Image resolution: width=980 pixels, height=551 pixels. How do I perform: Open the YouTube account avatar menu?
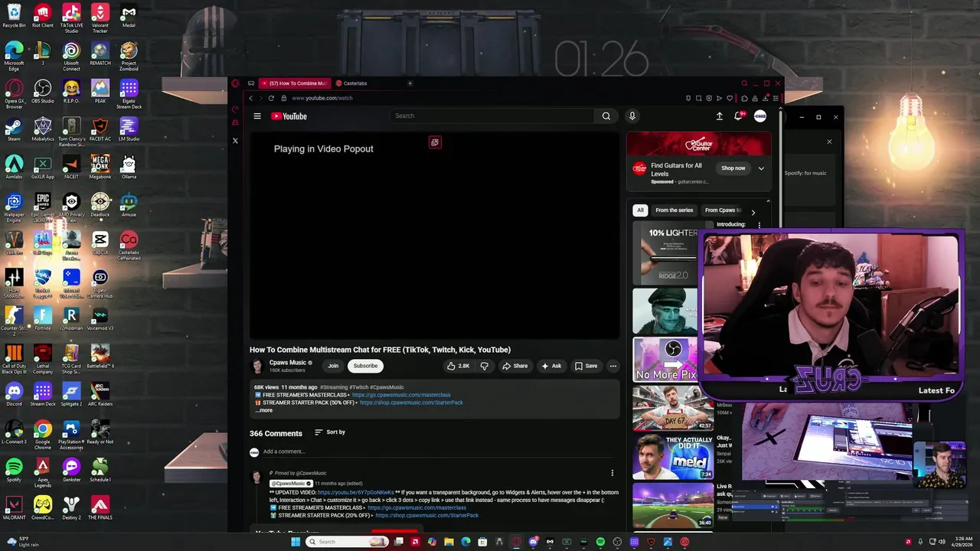(x=759, y=116)
